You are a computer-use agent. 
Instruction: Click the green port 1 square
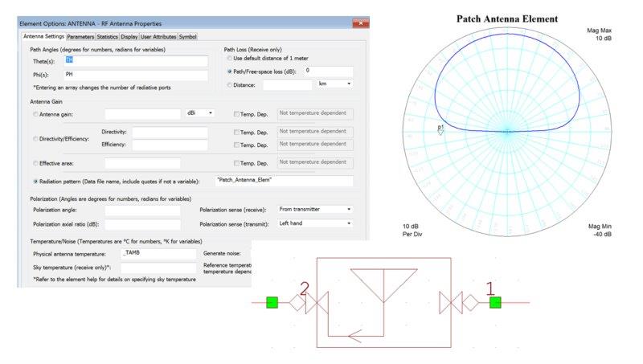497,303
